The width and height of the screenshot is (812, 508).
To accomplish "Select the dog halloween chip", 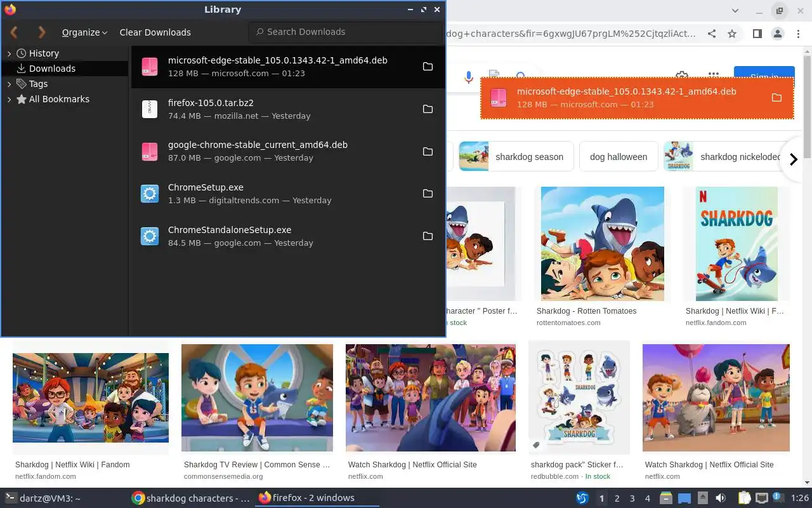I will click(x=619, y=157).
